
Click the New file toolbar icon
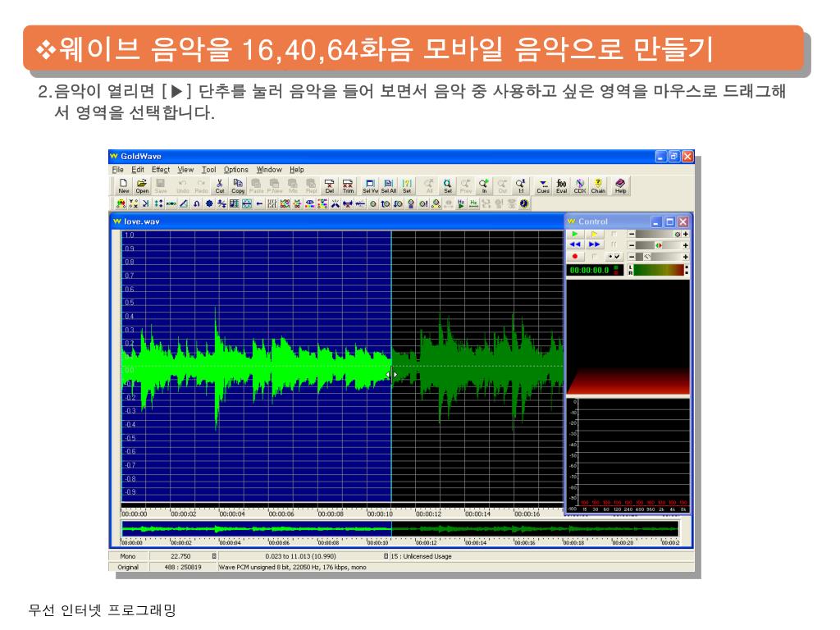pyautogui.click(x=123, y=186)
